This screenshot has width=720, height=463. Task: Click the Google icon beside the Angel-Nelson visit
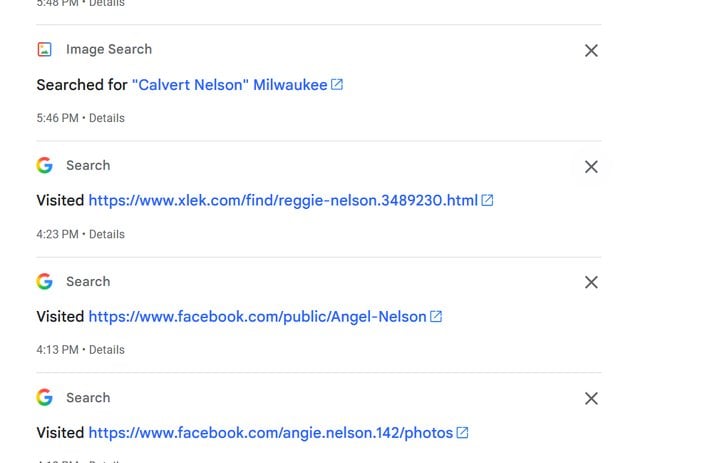tap(44, 281)
